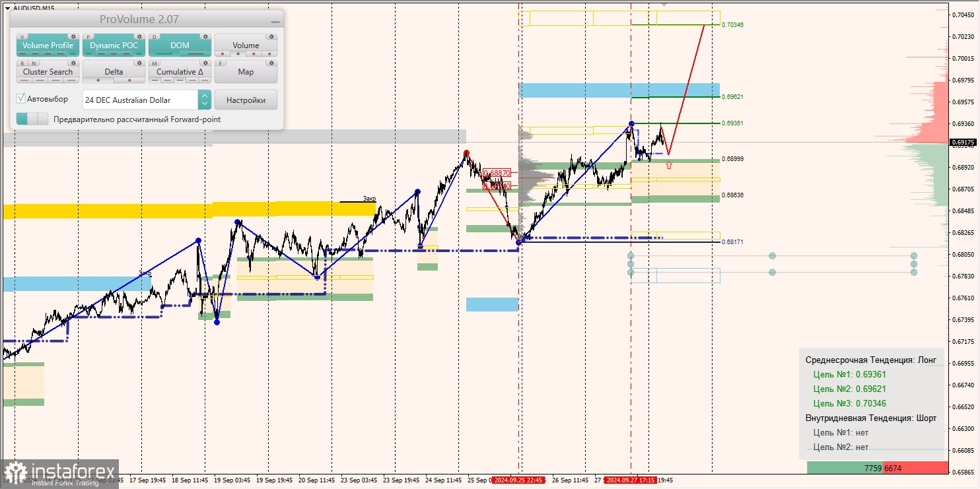Open Map gear settings
The width and height of the screenshot is (980, 489).
[271, 63]
